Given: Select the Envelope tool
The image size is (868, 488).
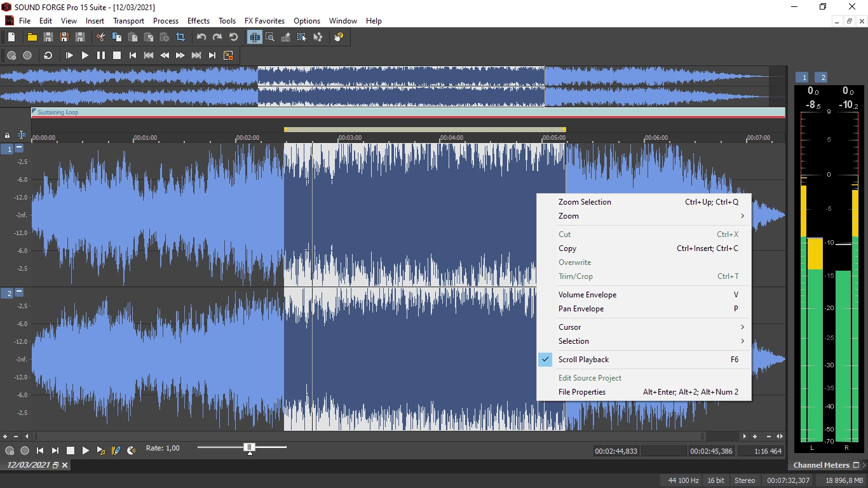Looking at the screenshot, I should [318, 37].
